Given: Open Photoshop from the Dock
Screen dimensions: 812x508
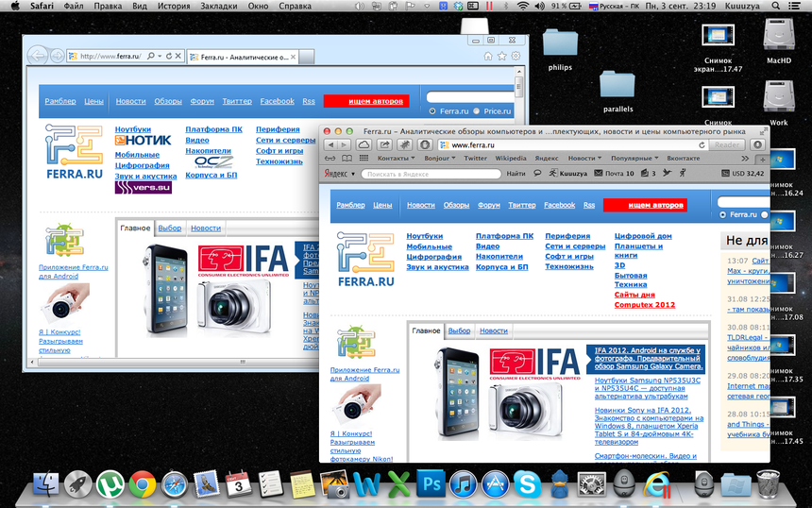Looking at the screenshot, I should pos(431,483).
